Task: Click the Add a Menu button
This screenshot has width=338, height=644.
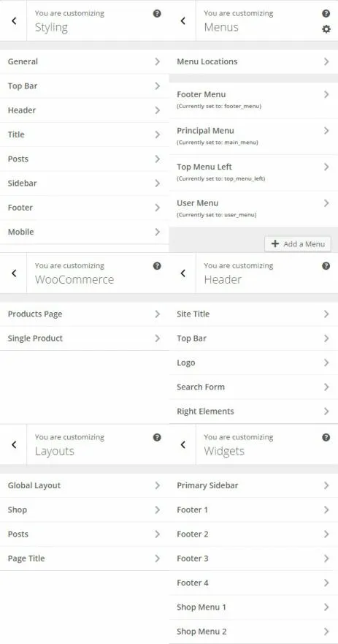Action: click(298, 244)
